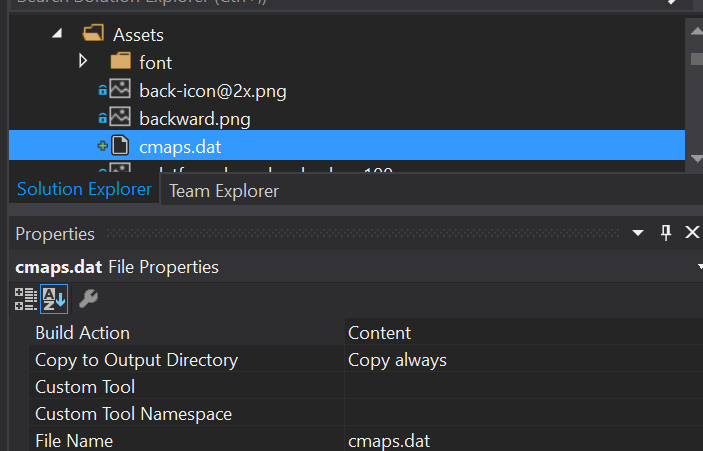Click the font folder icon
The image size is (703, 451).
click(x=121, y=63)
